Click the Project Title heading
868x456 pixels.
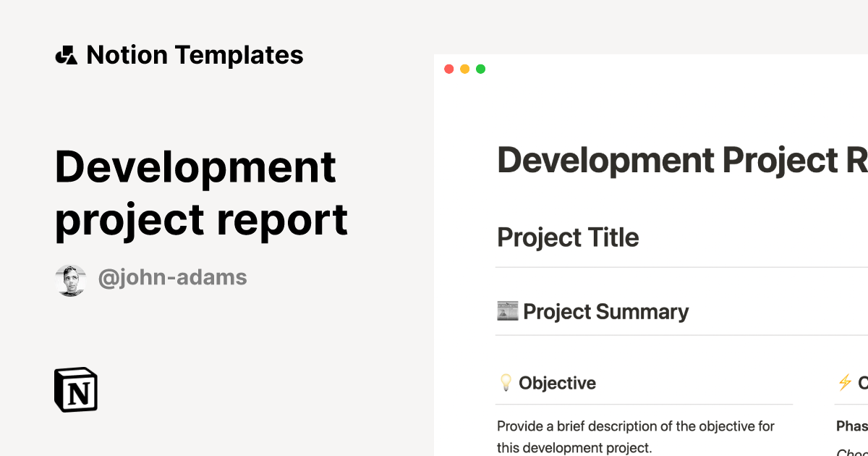[568, 237]
